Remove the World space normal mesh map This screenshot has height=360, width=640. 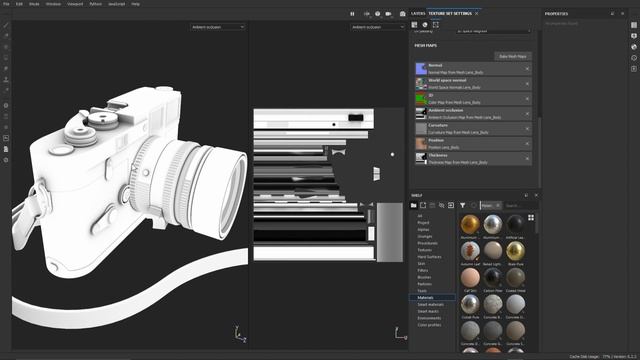tap(527, 84)
